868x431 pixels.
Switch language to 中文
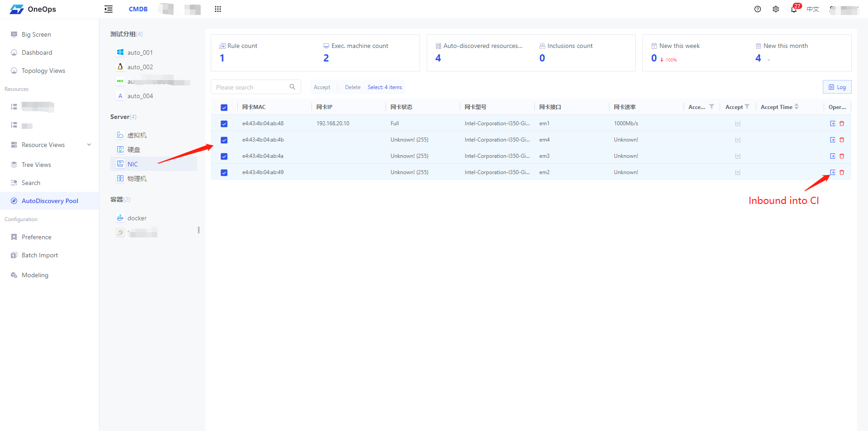(813, 9)
